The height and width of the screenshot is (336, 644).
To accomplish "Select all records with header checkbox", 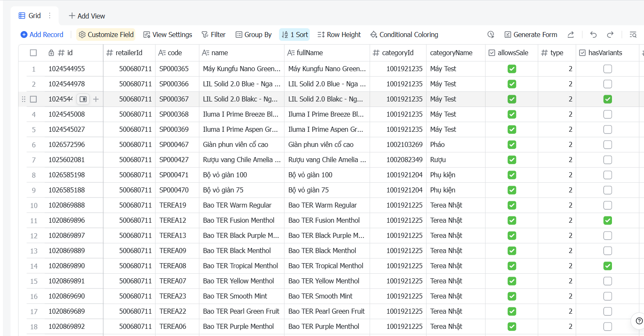I will point(33,53).
